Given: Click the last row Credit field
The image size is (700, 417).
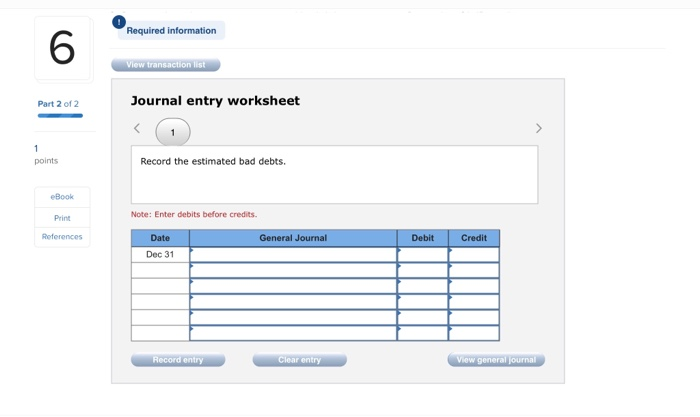Looking at the screenshot, I should (x=474, y=333).
